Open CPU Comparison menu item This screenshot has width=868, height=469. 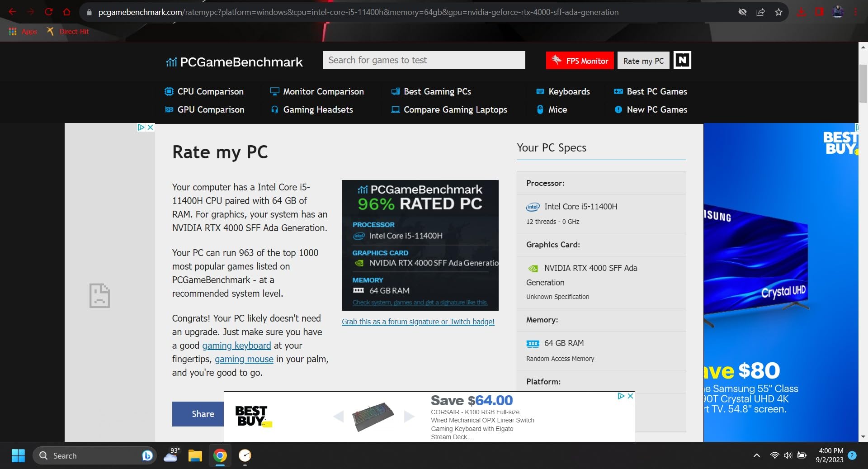pyautogui.click(x=204, y=91)
